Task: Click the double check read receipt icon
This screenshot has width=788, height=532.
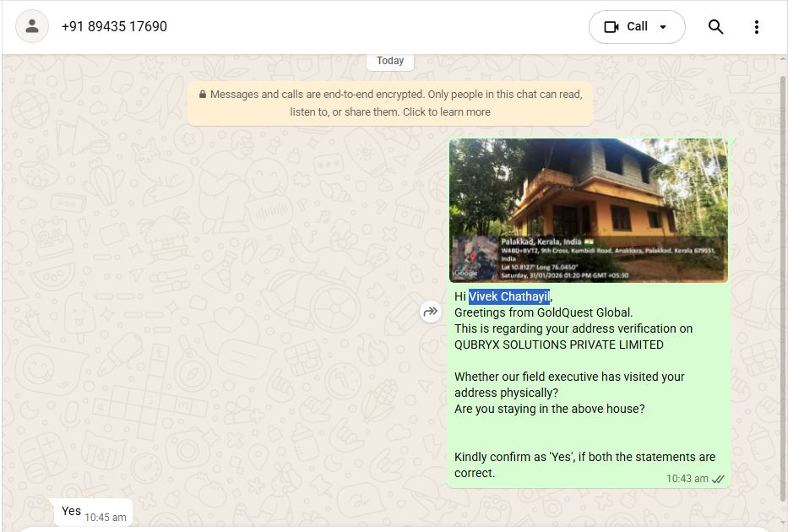Action: (719, 479)
